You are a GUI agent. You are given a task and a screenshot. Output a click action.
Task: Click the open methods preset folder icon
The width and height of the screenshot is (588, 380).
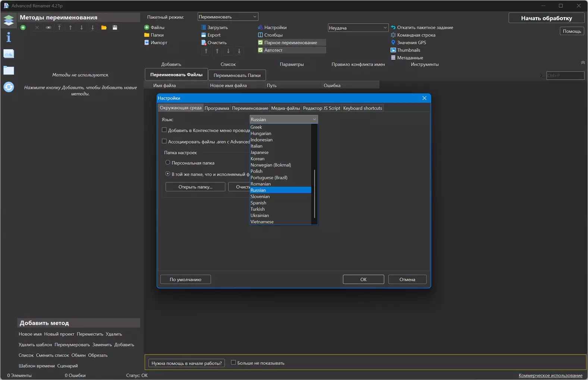pos(104,28)
